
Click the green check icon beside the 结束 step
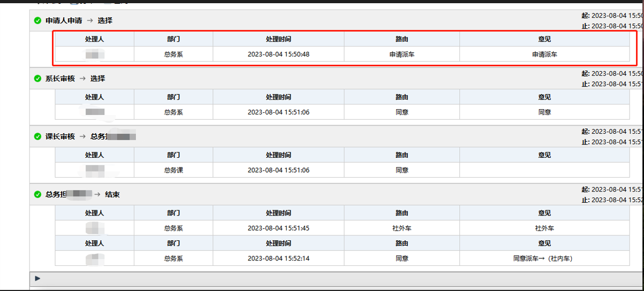(37, 195)
